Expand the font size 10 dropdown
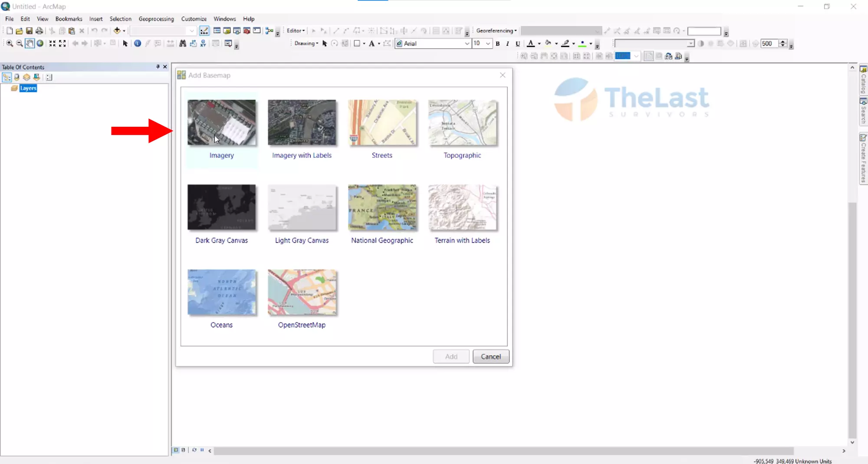The height and width of the screenshot is (464, 868). point(488,43)
